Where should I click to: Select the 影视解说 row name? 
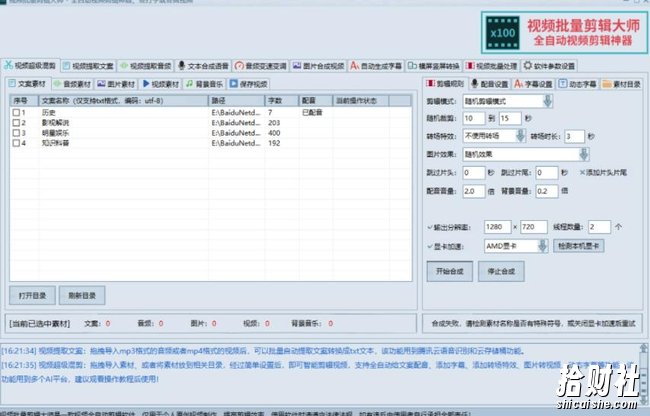click(x=56, y=123)
